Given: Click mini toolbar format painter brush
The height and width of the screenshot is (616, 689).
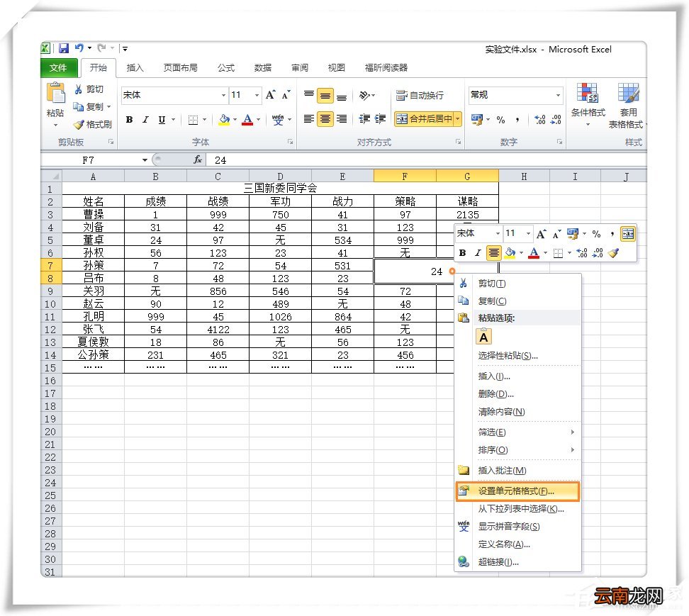Looking at the screenshot, I should [x=613, y=252].
